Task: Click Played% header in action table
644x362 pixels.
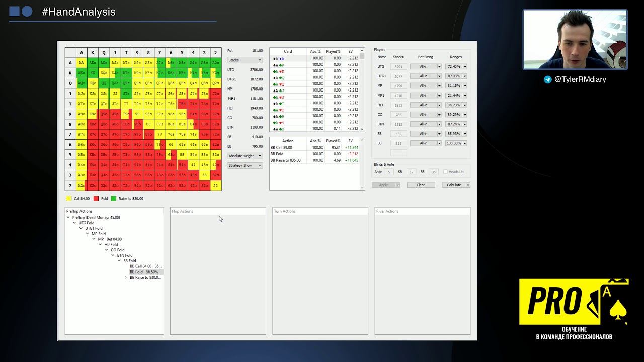Action: tap(333, 141)
